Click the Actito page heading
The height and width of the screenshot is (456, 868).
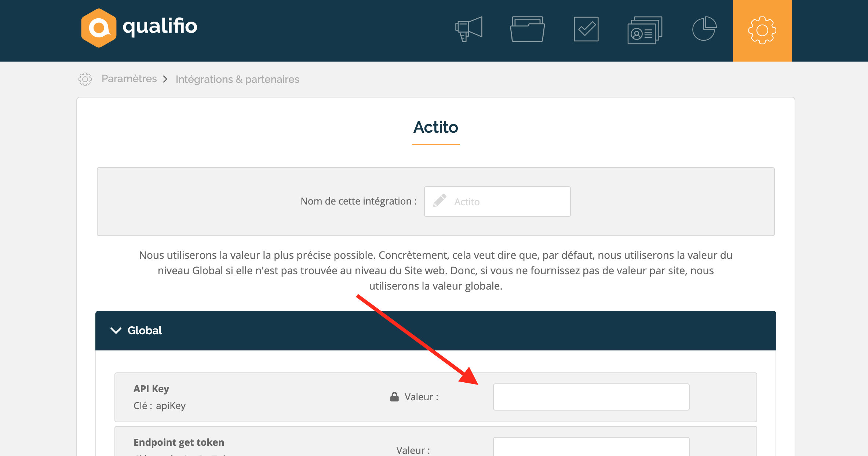click(436, 127)
